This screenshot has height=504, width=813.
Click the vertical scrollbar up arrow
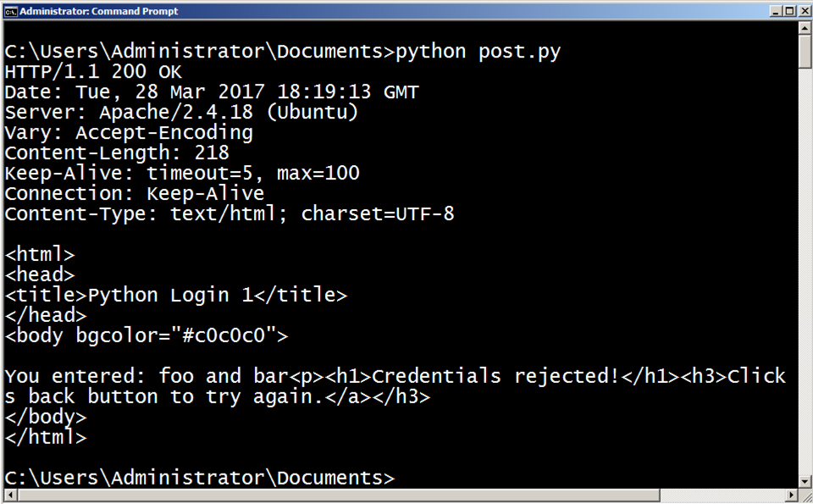(x=805, y=29)
